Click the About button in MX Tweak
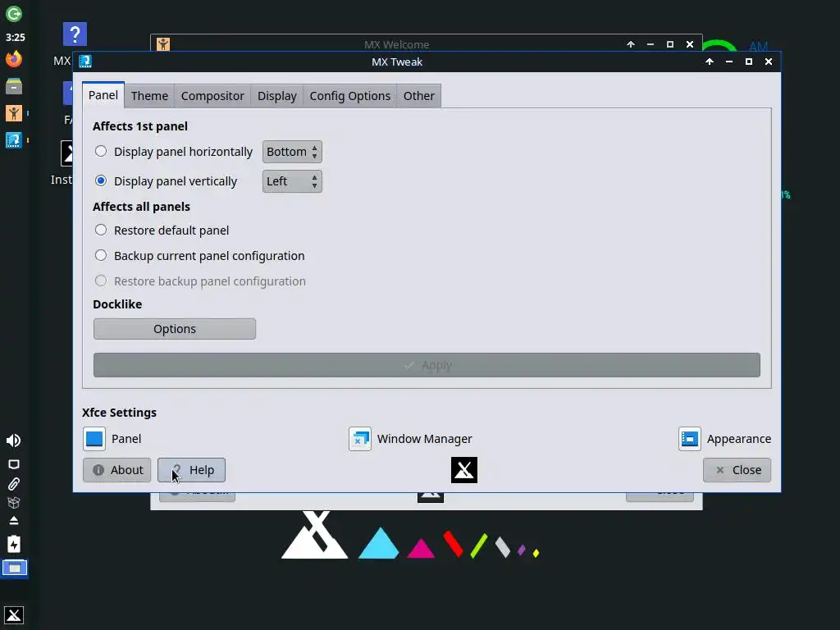840x630 pixels. [x=116, y=470]
